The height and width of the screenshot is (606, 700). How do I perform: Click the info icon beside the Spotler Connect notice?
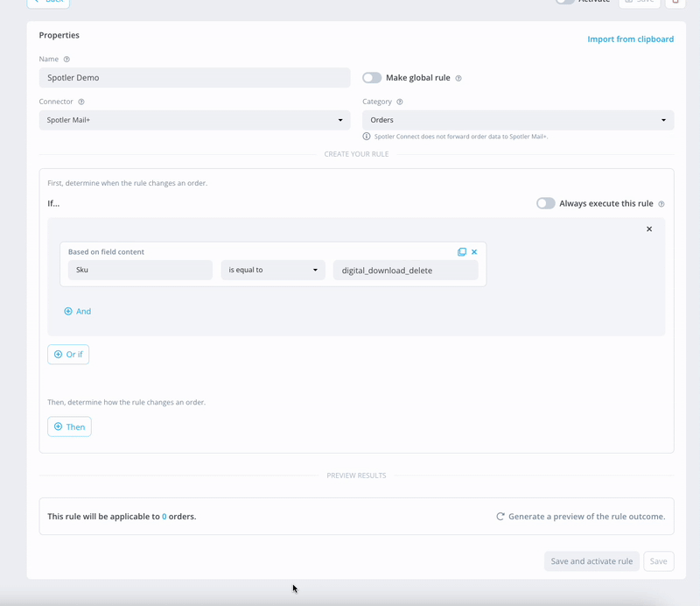pos(366,137)
